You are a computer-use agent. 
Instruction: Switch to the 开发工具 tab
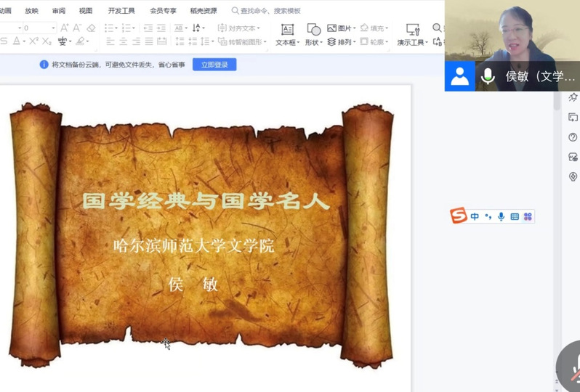point(121,11)
